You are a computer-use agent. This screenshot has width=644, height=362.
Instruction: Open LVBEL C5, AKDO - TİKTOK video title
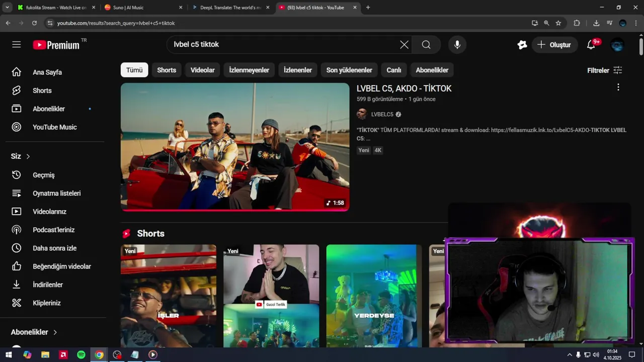click(404, 88)
